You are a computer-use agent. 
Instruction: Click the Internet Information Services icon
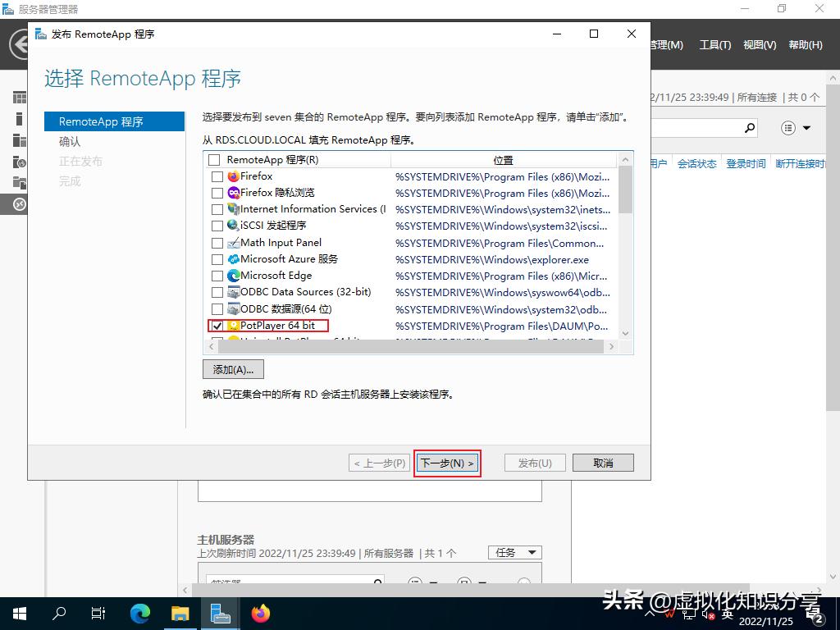(x=234, y=209)
